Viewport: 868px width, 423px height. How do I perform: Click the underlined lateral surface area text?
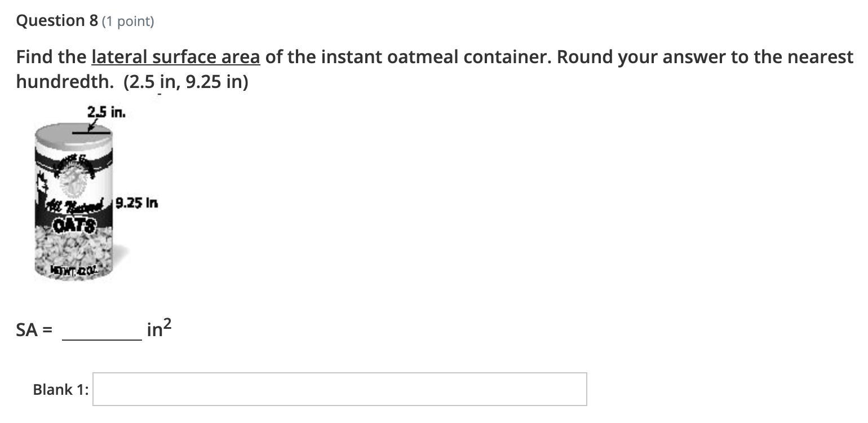point(175,57)
